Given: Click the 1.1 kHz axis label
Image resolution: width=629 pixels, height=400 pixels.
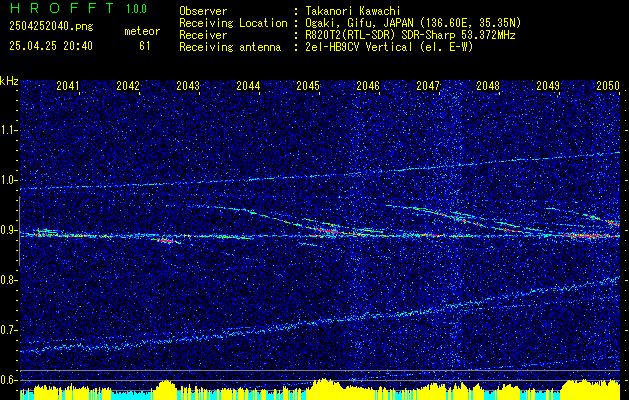Looking at the screenshot, I should point(9,130).
